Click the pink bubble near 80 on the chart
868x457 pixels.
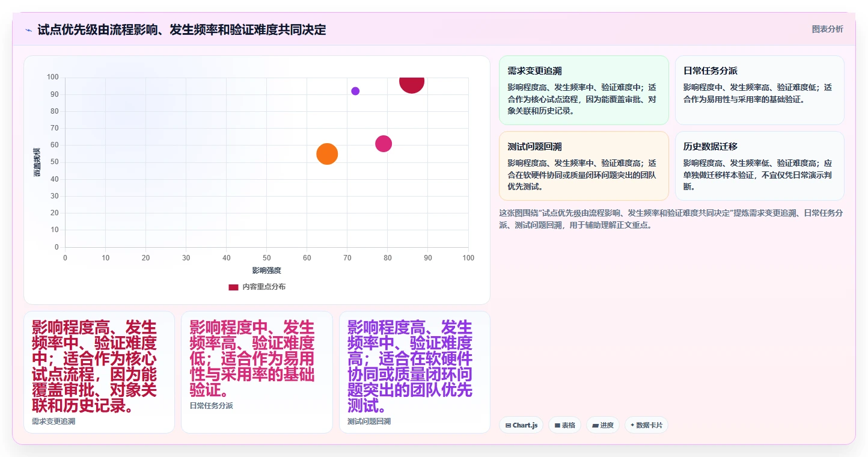pyautogui.click(x=384, y=144)
